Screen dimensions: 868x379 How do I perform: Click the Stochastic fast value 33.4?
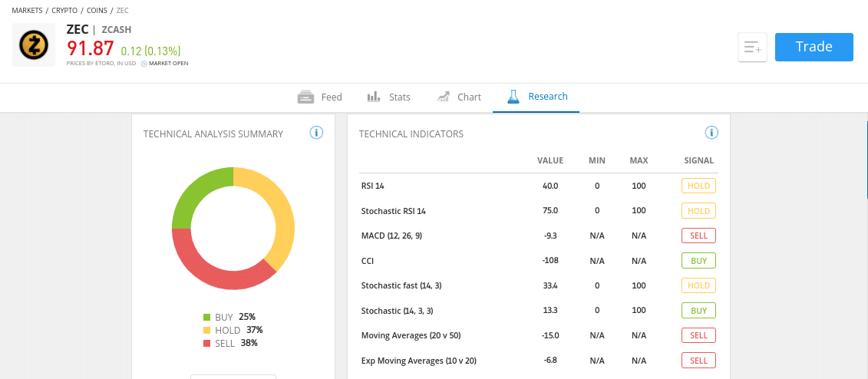[x=550, y=285]
